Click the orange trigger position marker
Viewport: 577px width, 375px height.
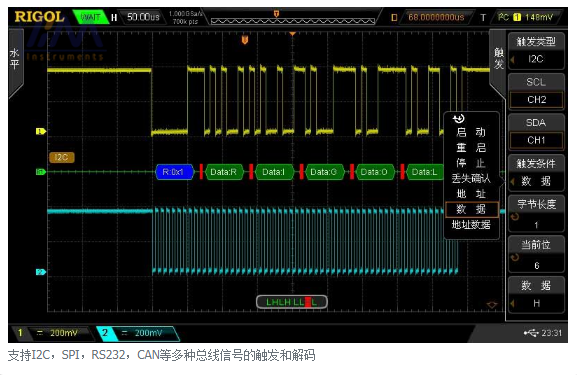coord(245,40)
